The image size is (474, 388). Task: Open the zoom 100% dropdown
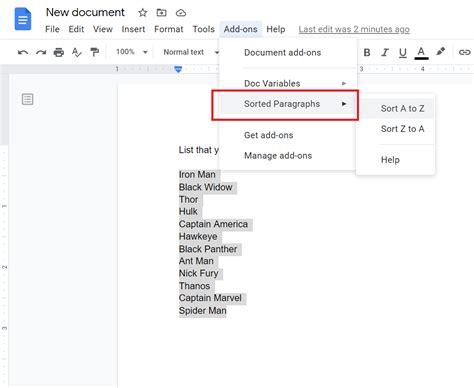coord(132,52)
